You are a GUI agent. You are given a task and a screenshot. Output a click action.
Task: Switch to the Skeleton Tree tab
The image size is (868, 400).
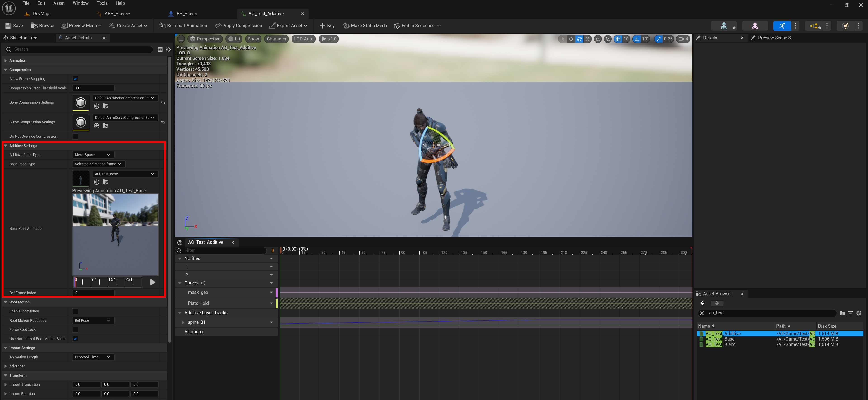point(24,38)
